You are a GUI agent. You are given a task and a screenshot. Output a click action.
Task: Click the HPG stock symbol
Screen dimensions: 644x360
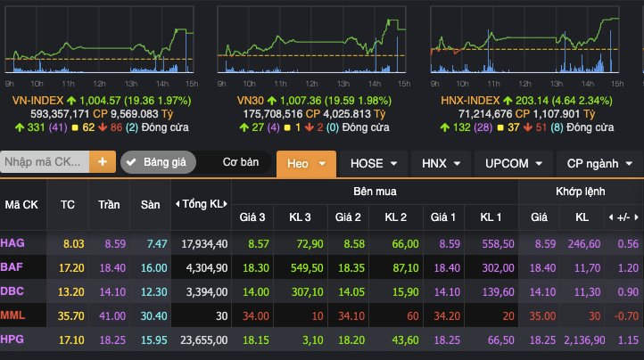13,340
